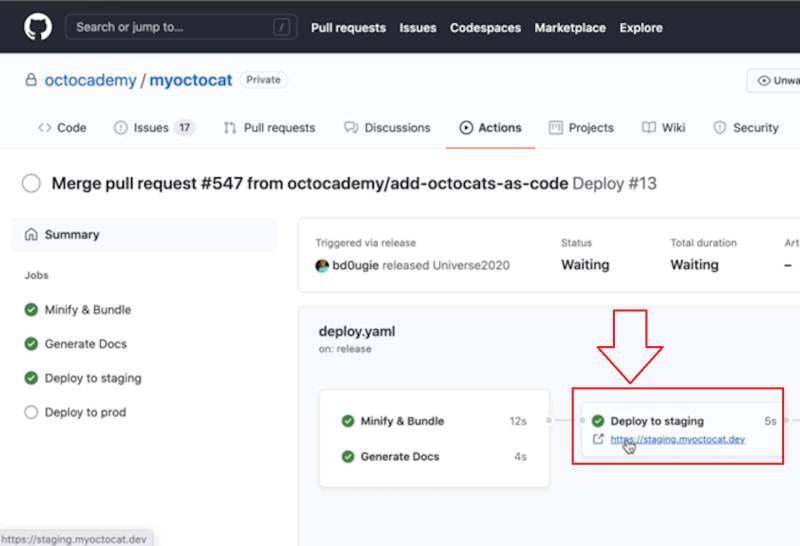Click the Unwatch eye button

pyautogui.click(x=774, y=81)
